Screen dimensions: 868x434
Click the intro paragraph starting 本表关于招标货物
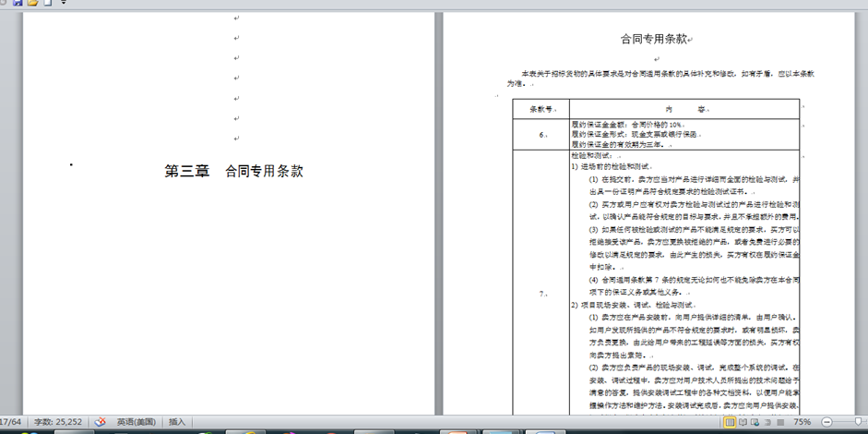point(660,78)
